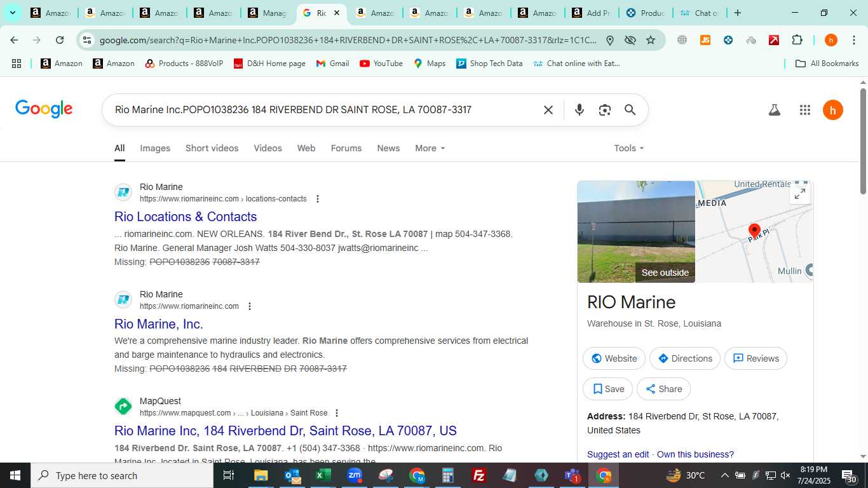The width and height of the screenshot is (868, 488).
Task: Show hidden system tray icons
Action: 724,475
